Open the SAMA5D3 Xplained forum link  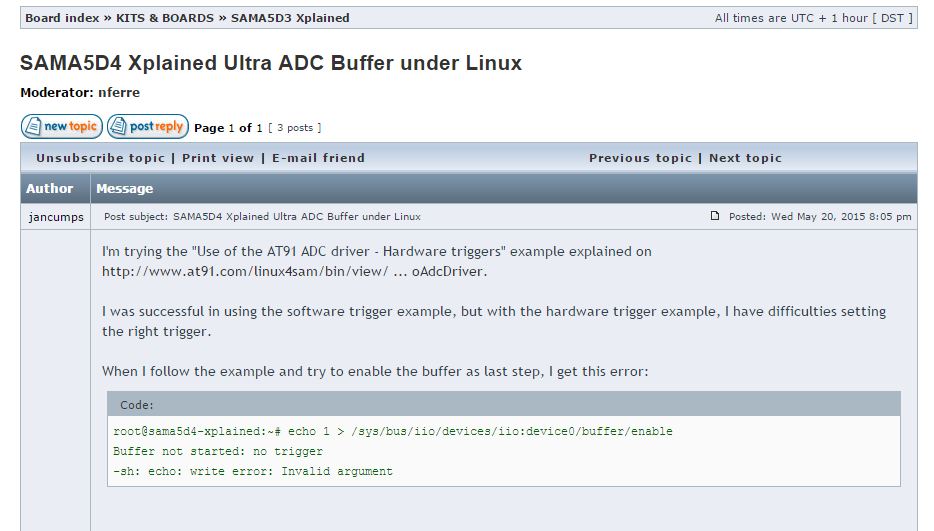click(290, 18)
